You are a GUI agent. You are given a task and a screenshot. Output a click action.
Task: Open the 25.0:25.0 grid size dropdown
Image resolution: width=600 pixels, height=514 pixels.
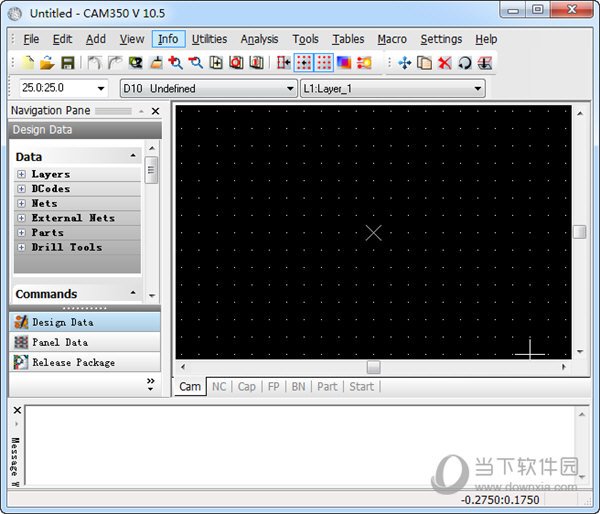coord(101,89)
